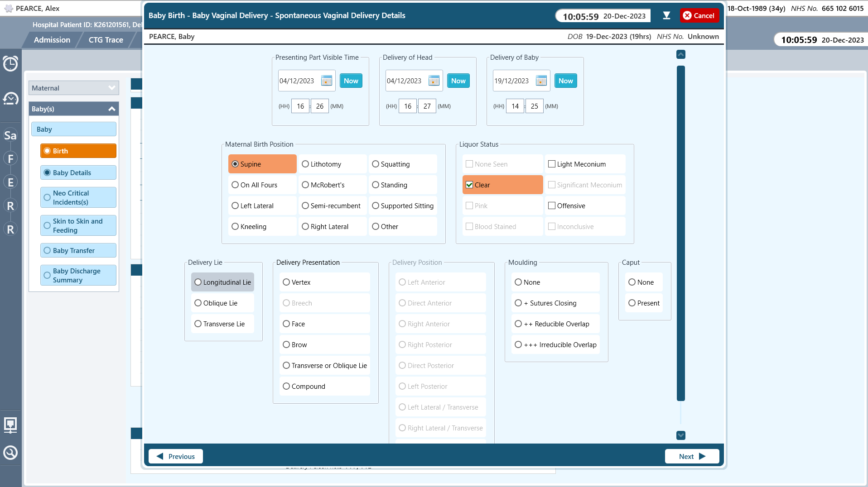Open Skin to Skin and Feeding section
This screenshot has width=868, height=487.
(78, 225)
